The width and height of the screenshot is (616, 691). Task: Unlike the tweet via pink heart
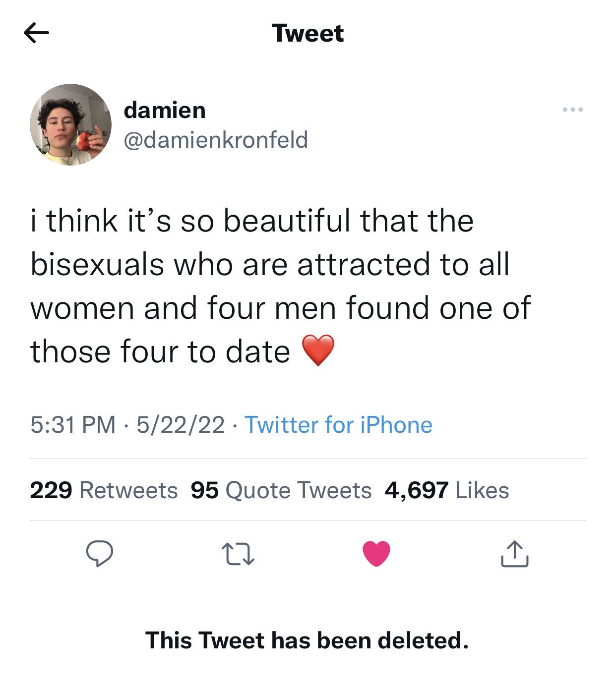(376, 554)
